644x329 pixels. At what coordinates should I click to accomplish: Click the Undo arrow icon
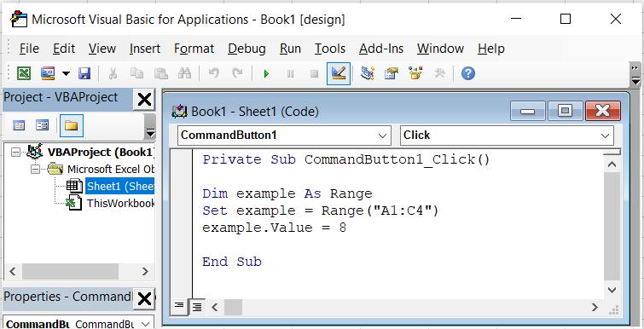pyautogui.click(x=213, y=74)
